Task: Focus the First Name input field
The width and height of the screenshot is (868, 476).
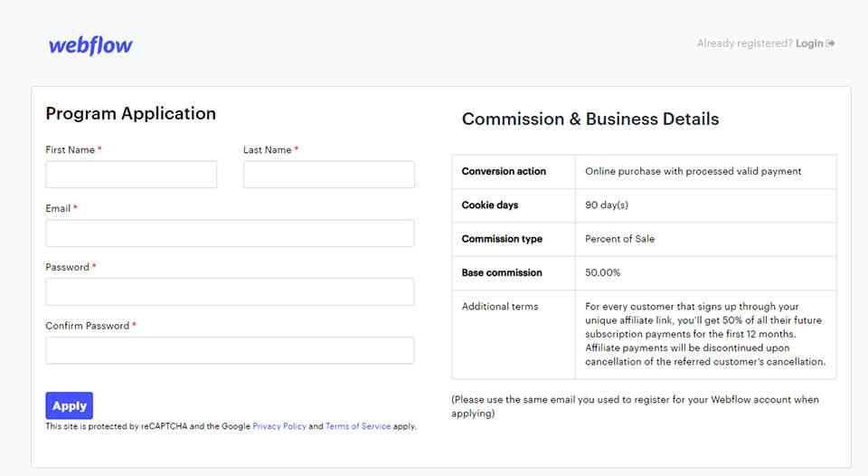Action: [131, 175]
